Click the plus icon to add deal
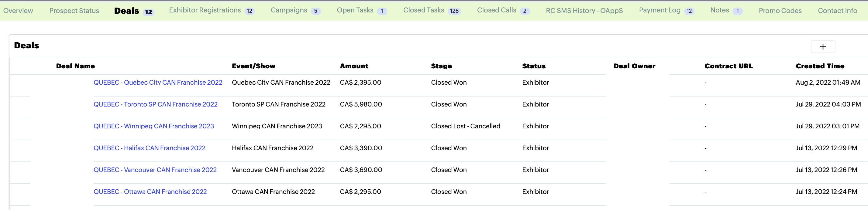 click(x=822, y=47)
